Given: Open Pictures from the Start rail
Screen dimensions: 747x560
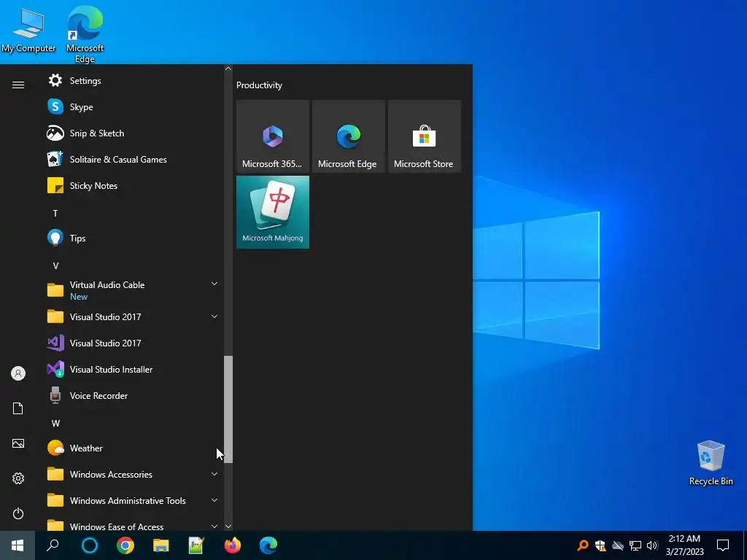Looking at the screenshot, I should (18, 443).
